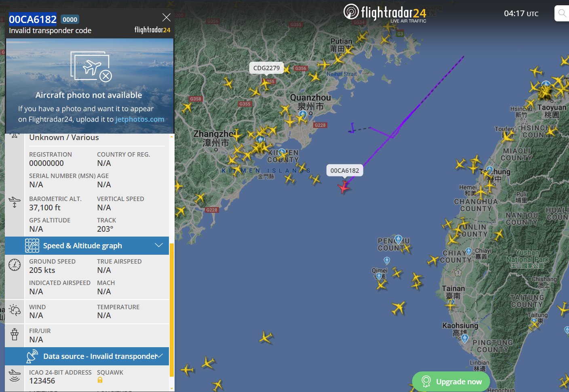Click the Flightradar24 radar logo
Image resolution: width=569 pixels, height=392 pixels.
[x=351, y=11]
